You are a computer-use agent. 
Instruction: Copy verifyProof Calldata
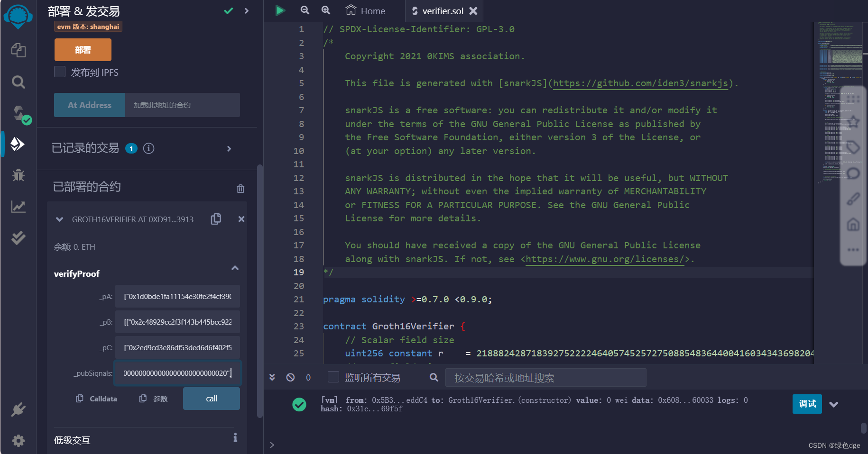pyautogui.click(x=97, y=399)
